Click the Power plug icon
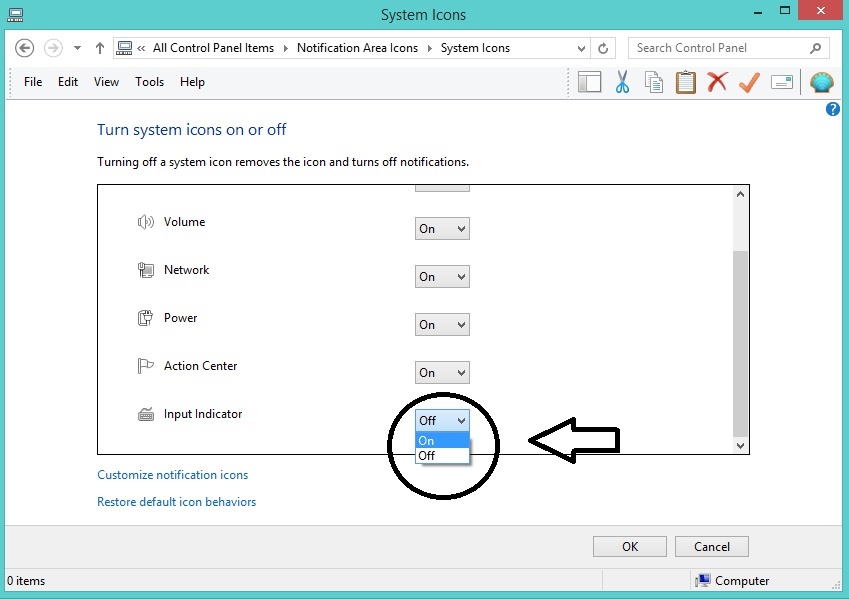Image resolution: width=849 pixels, height=599 pixels. click(145, 318)
